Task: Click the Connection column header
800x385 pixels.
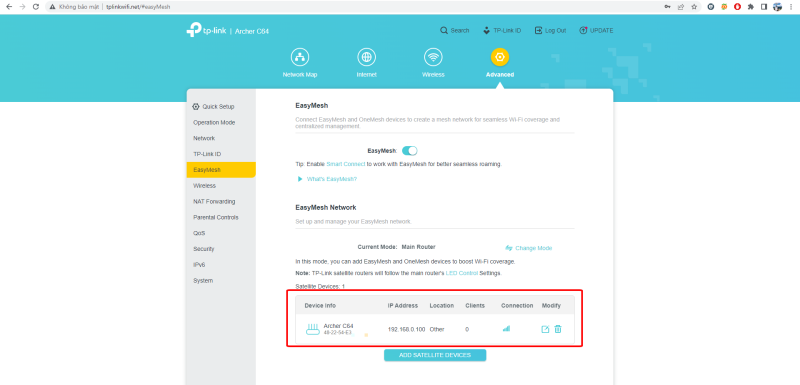Action: 517,305
